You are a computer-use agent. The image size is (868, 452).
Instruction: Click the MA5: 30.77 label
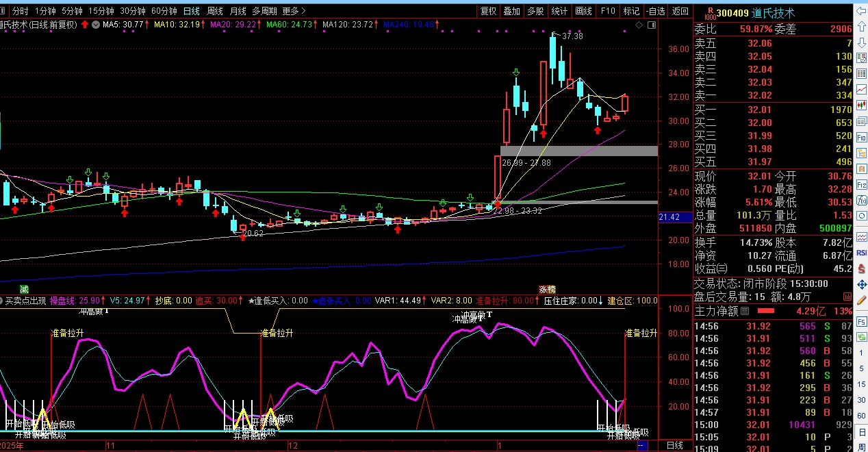point(123,25)
